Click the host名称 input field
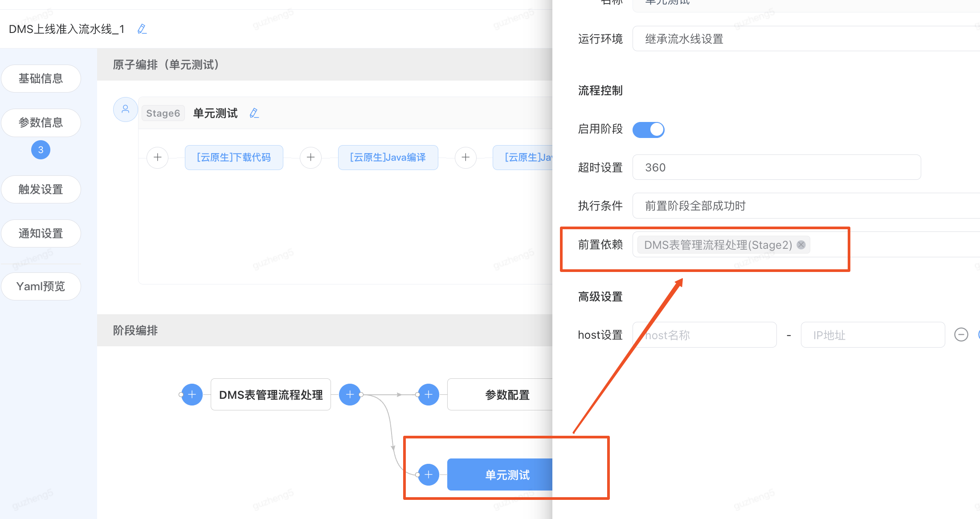Image resolution: width=980 pixels, height=519 pixels. [x=705, y=335]
